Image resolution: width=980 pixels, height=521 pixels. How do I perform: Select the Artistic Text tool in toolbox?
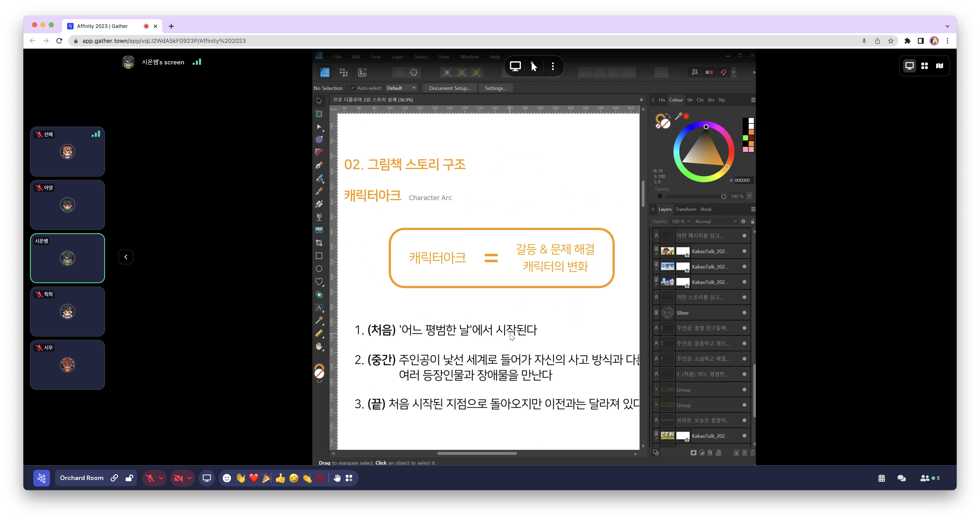[x=319, y=307]
